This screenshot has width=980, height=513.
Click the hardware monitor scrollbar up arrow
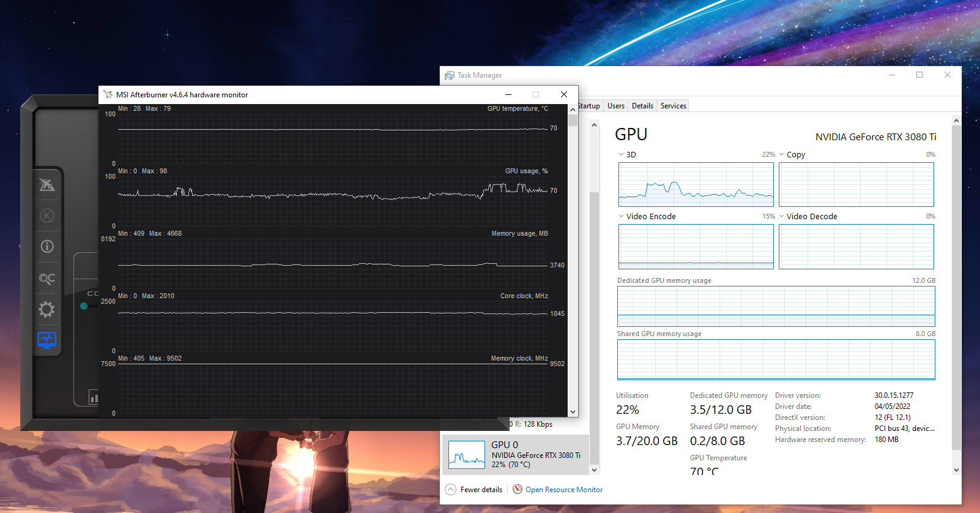573,109
